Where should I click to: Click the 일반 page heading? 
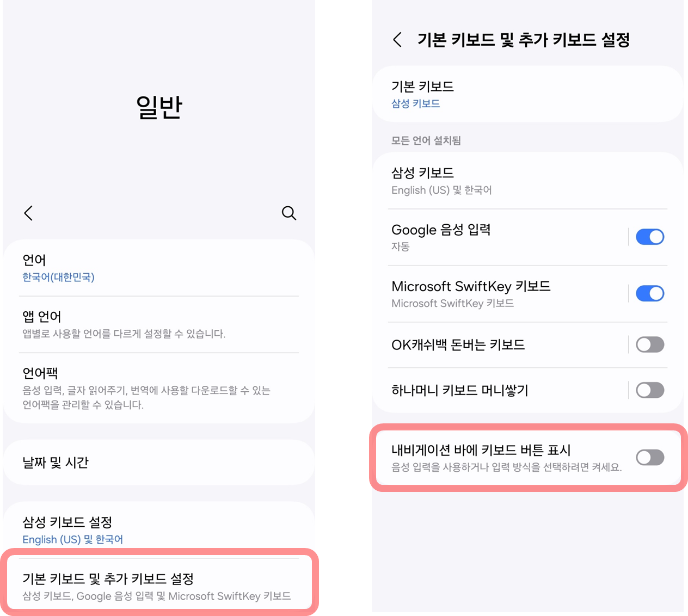tap(159, 107)
